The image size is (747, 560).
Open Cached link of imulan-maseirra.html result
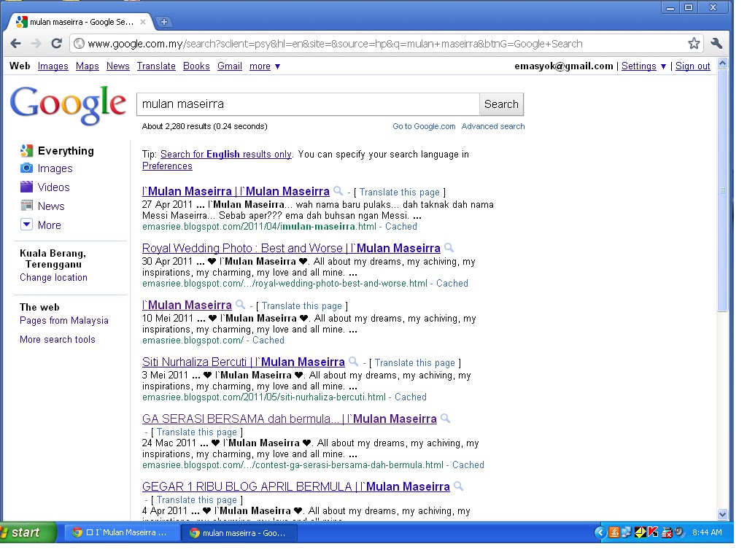[x=401, y=227]
